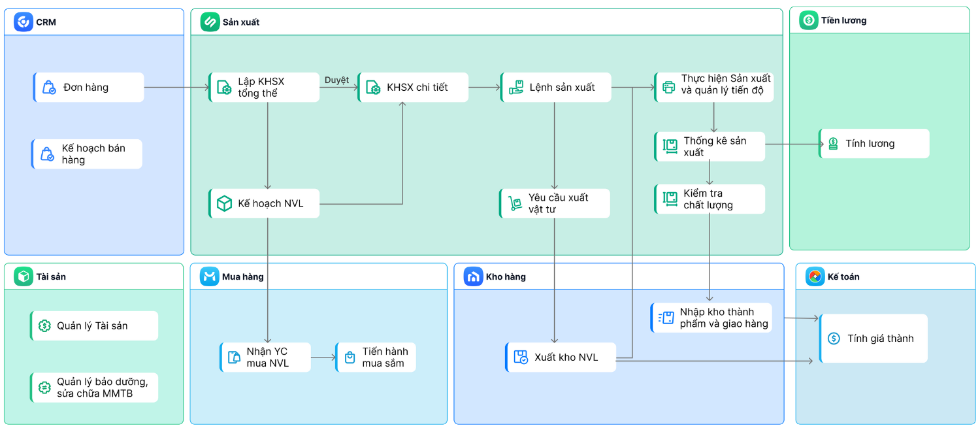This screenshot has height=432, width=980.
Task: Click the Kế toán module colorful icon
Action: (815, 276)
